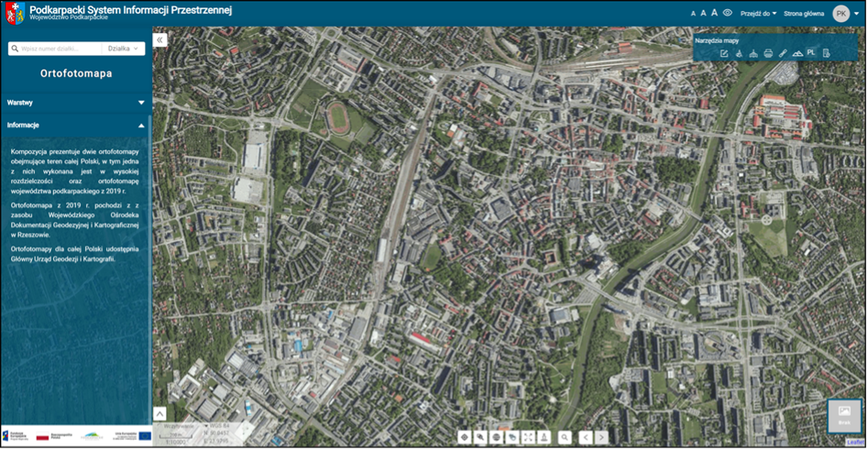Open the terrain profile mountain tool
Screen dimensions: 868x450
[797, 53]
